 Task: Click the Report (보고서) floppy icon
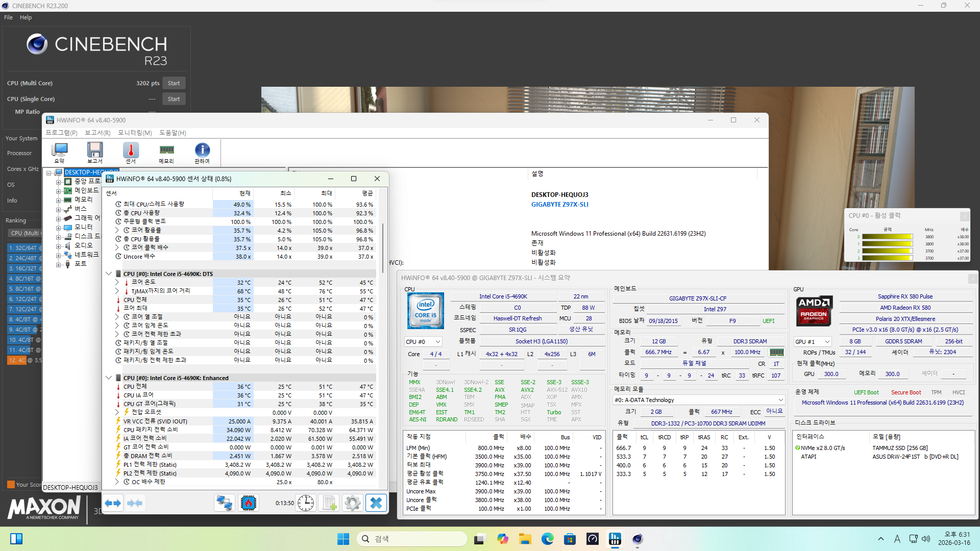(95, 152)
